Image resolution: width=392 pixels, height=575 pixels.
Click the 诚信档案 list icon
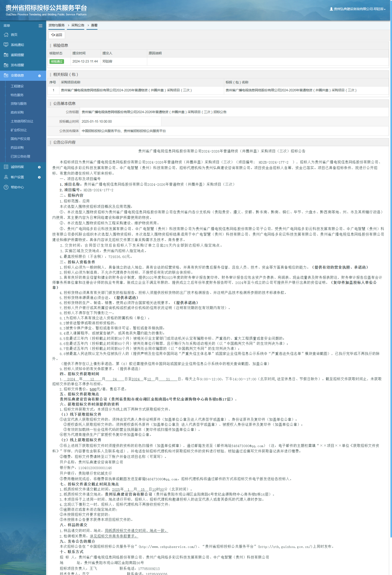pyautogui.click(x=6, y=167)
